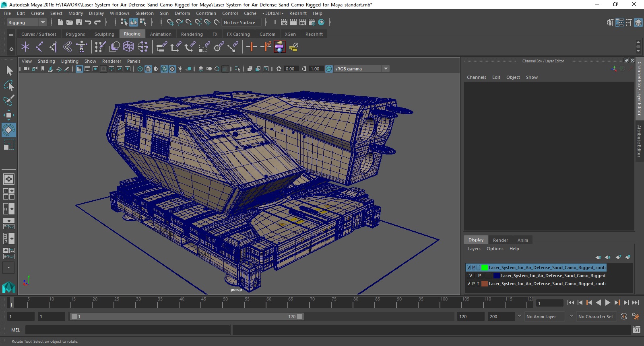Undo the last action from the status line

point(88,23)
